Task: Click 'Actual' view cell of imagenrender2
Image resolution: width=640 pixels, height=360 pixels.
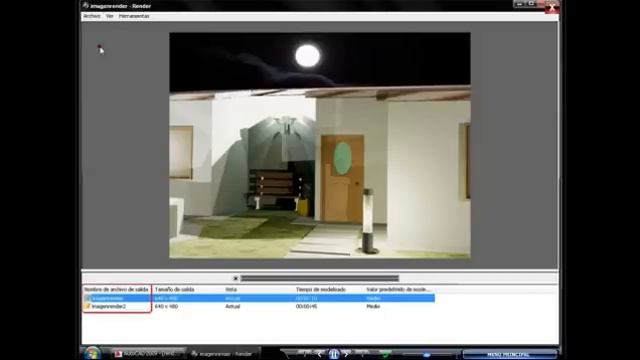Action: coord(233,306)
